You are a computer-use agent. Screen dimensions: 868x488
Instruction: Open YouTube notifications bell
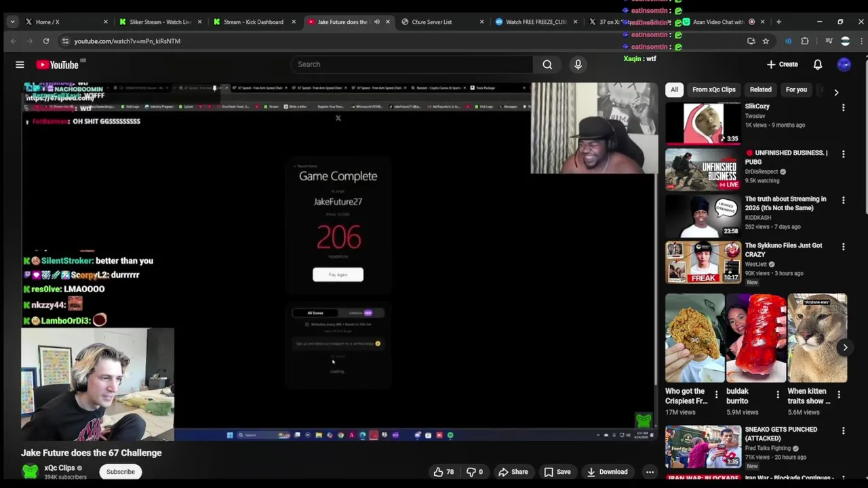pyautogui.click(x=818, y=64)
